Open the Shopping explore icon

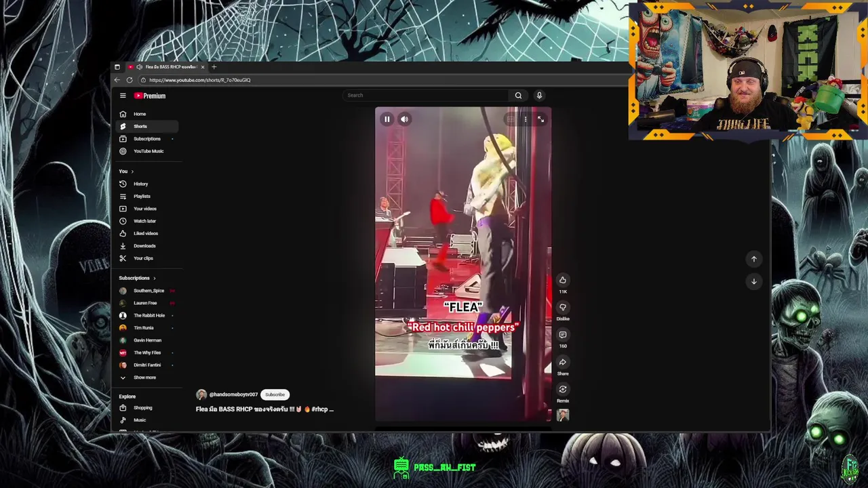[x=123, y=408]
